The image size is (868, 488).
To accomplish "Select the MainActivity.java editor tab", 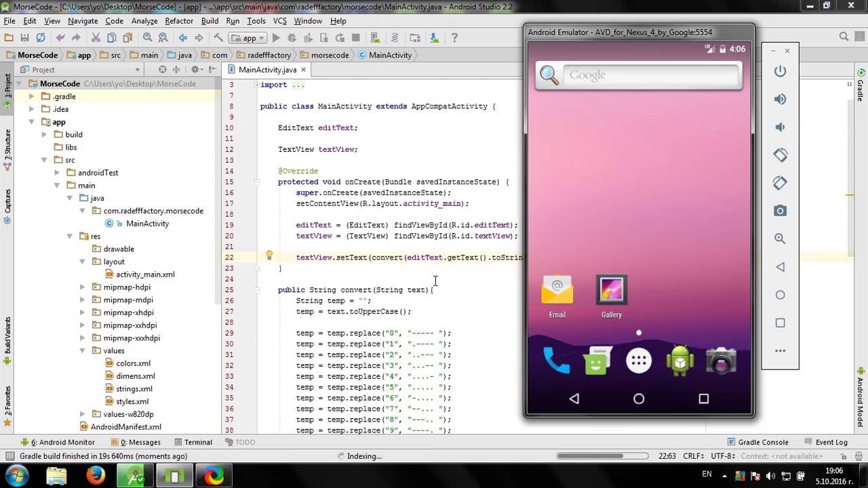I will point(267,69).
